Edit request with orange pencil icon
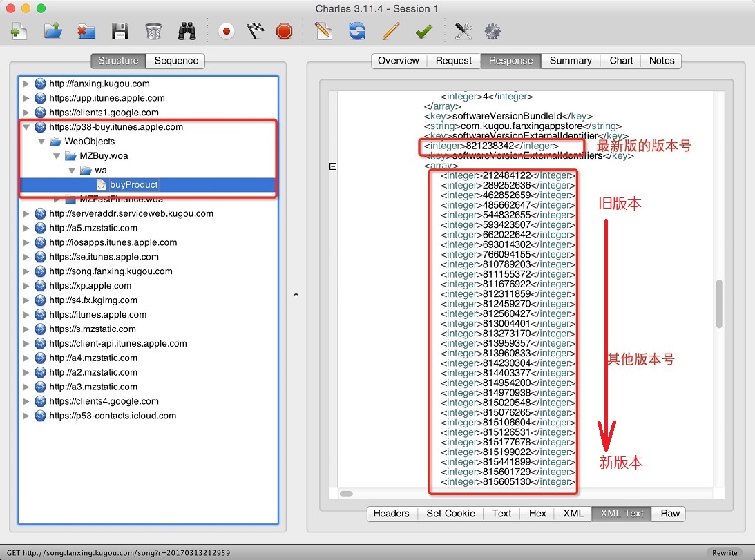This screenshot has height=560, width=755. pos(390,32)
